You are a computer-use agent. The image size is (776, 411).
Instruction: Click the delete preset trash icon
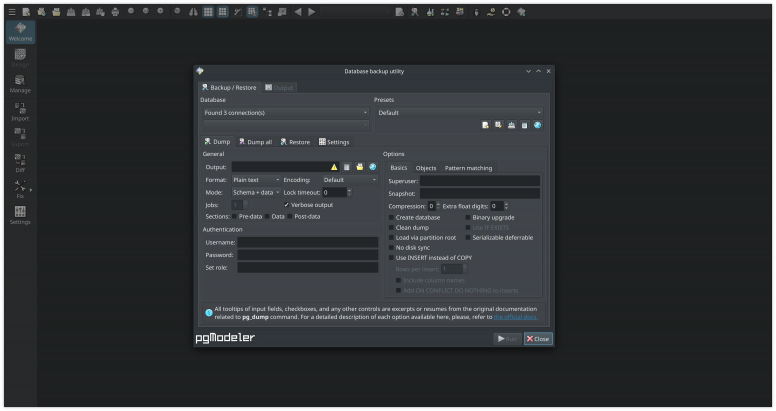[x=525, y=125]
